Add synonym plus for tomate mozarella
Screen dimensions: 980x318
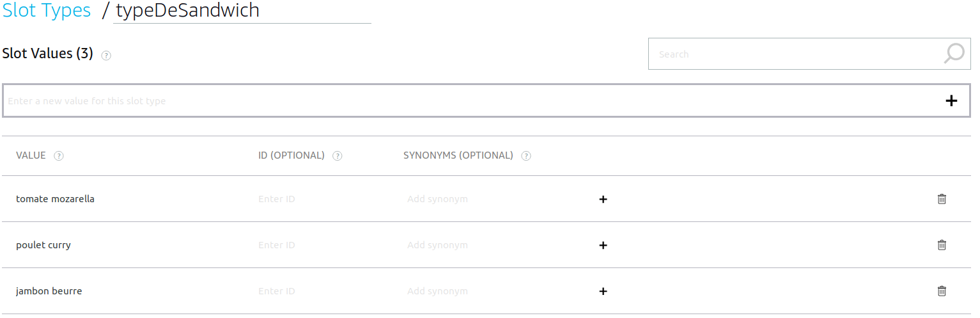tap(603, 199)
